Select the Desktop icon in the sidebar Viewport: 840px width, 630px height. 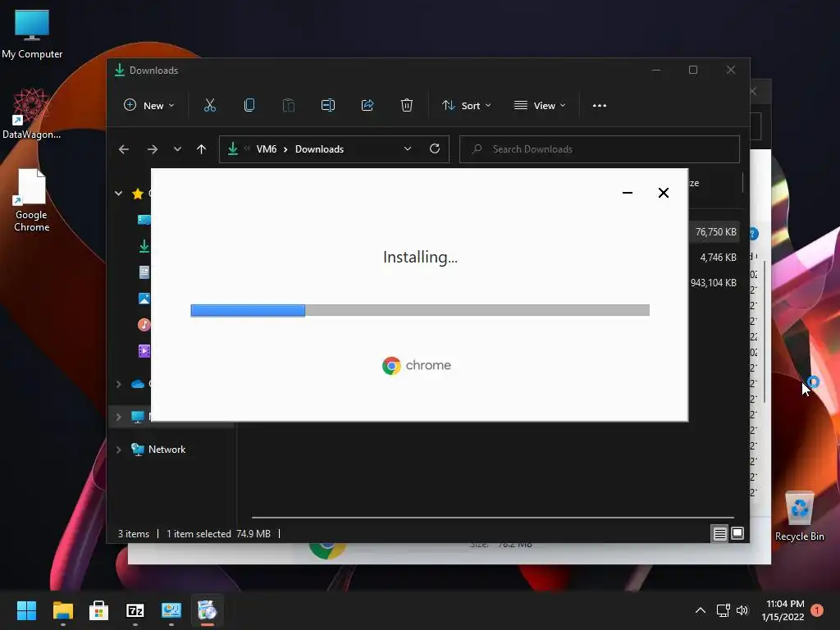tap(144, 220)
